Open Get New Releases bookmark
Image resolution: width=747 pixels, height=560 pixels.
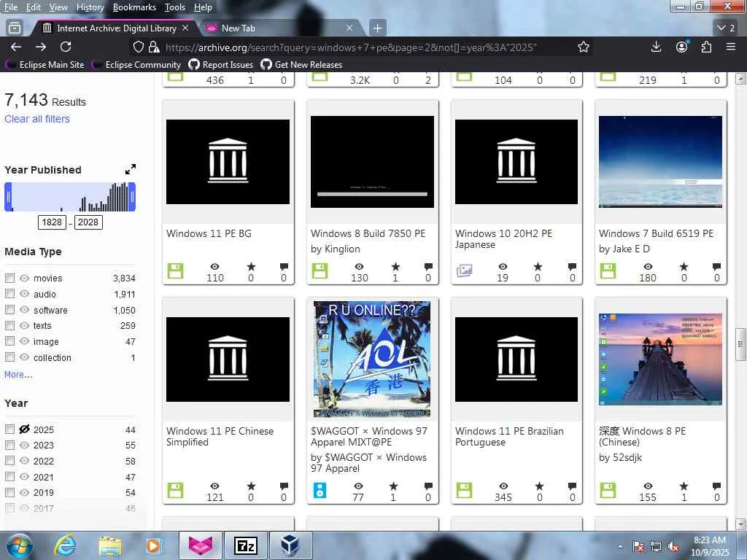coord(301,64)
